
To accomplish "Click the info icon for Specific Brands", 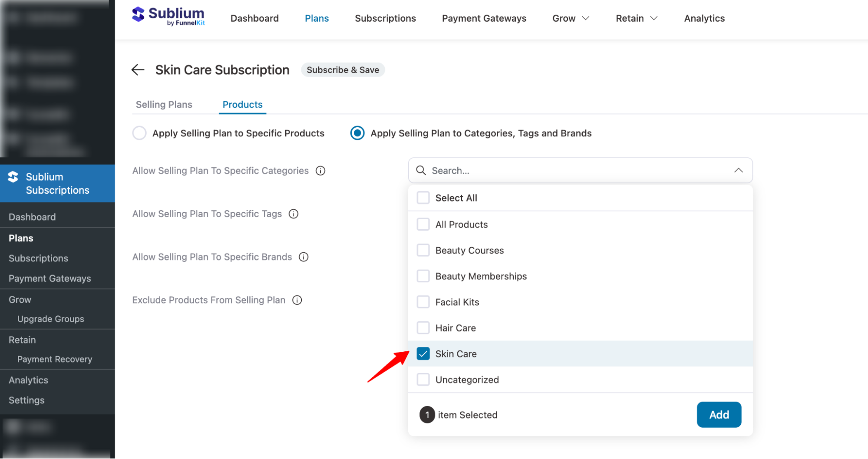I will [x=304, y=257].
